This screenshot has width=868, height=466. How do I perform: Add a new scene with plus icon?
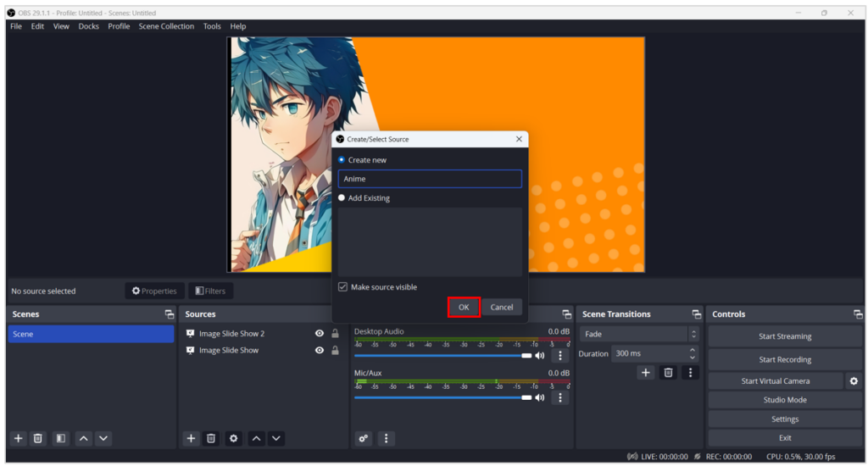point(18,438)
